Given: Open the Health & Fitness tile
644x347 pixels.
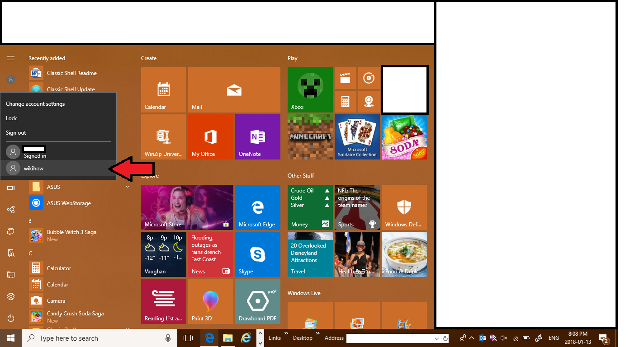Looking at the screenshot, I should coord(357,254).
